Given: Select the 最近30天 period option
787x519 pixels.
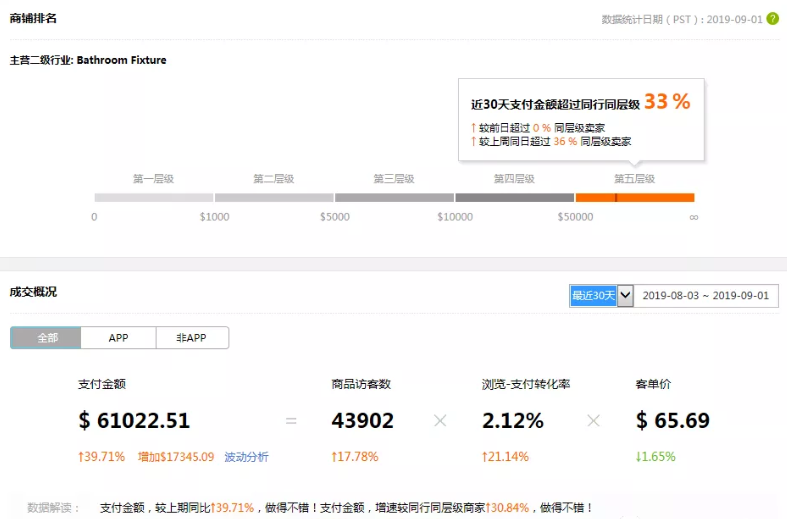Looking at the screenshot, I should (x=593, y=296).
